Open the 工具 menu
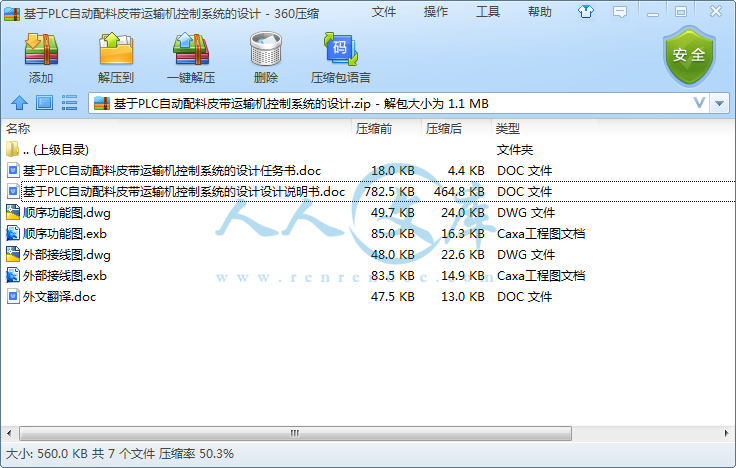This screenshot has width=736, height=468. (x=488, y=12)
